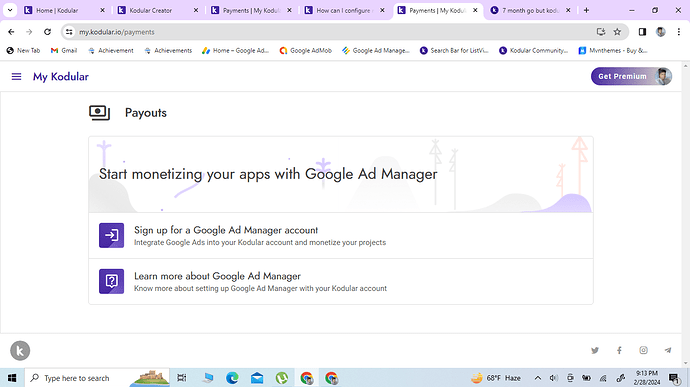Screen dimensions: 690x387
Task: Open Mvnthemes bookmark
Action: [613, 51]
